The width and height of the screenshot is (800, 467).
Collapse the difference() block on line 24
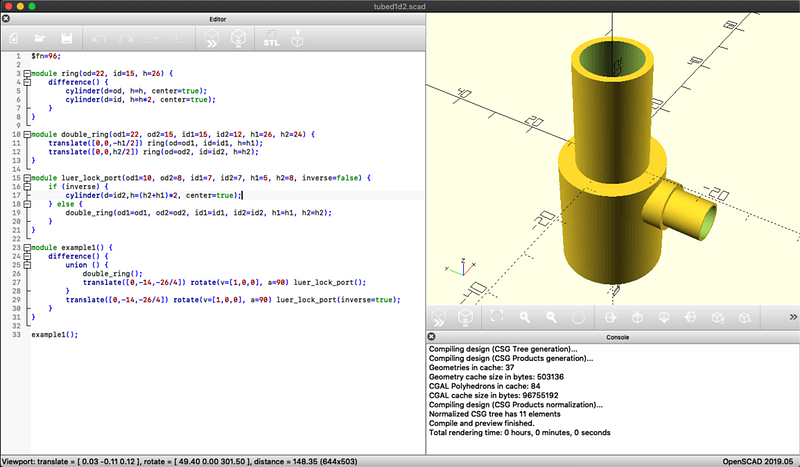(x=27, y=256)
